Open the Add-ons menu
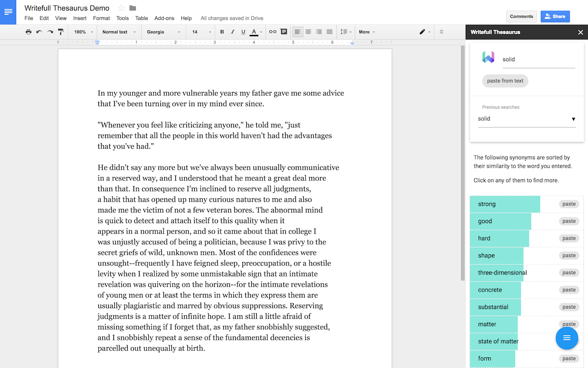The image size is (588, 368). coord(164,18)
